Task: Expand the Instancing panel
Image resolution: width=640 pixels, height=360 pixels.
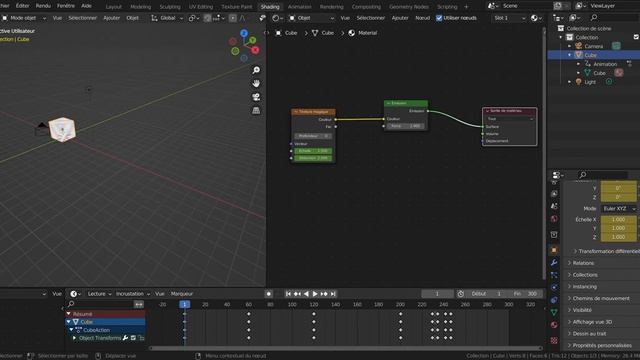Action: (584, 287)
